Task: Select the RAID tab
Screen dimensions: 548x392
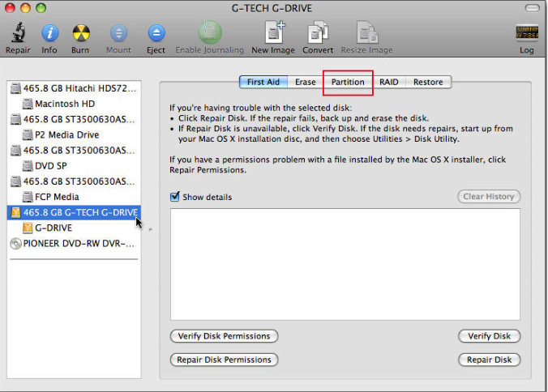Action: 388,82
